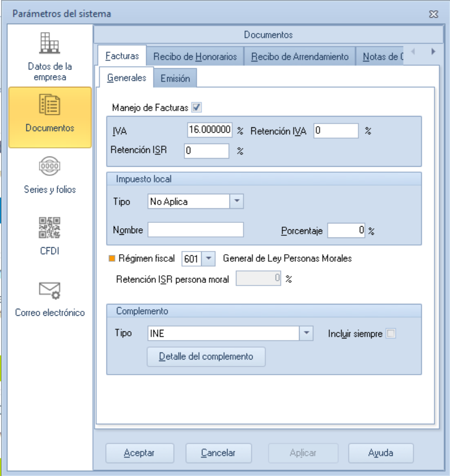Click General de Ley Personas Morales text
The width and height of the screenshot is (450, 476).
288,259
